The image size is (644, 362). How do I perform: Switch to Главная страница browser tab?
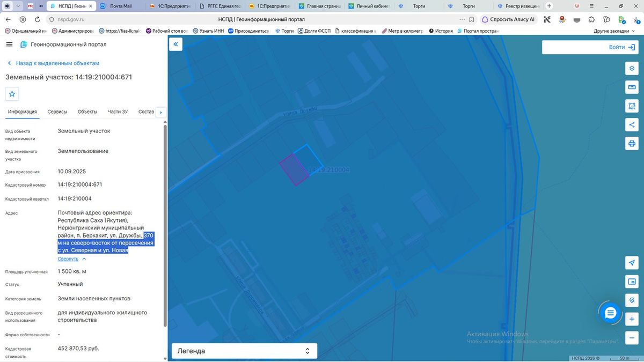[x=321, y=6]
